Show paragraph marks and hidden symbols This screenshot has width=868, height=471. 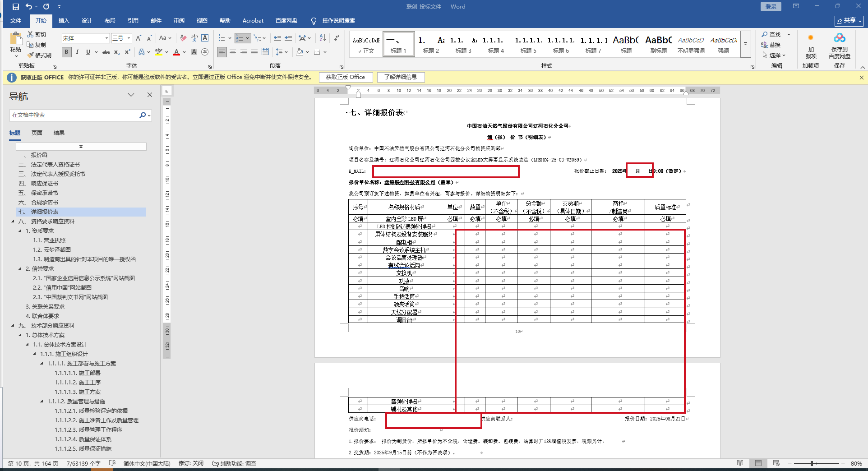tap(337, 38)
